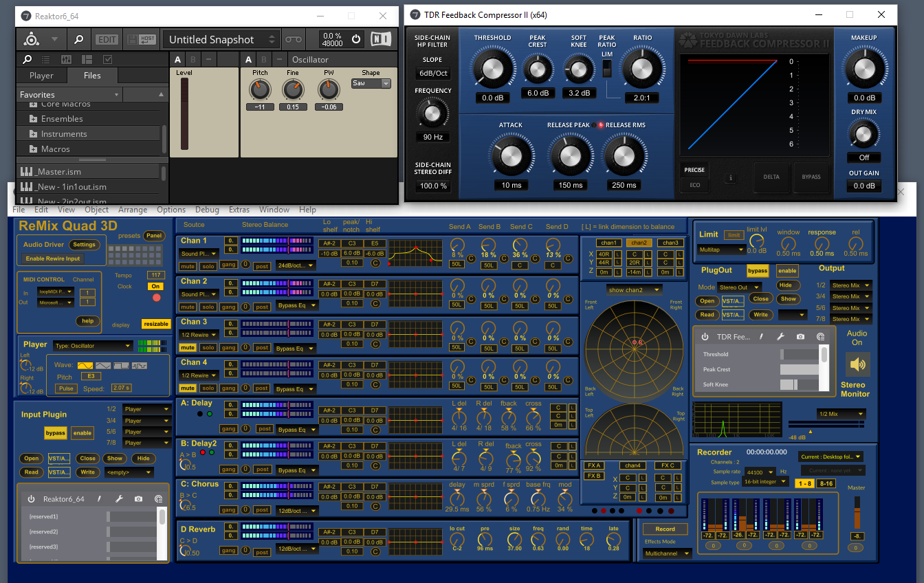The width and height of the screenshot is (924, 583).
Task: Open the Arrange menu
Action: point(133,210)
